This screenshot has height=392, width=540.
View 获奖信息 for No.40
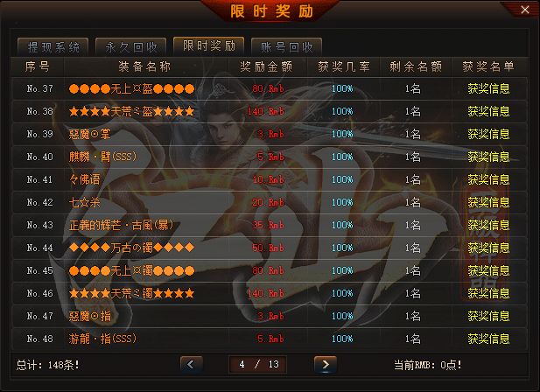click(488, 157)
